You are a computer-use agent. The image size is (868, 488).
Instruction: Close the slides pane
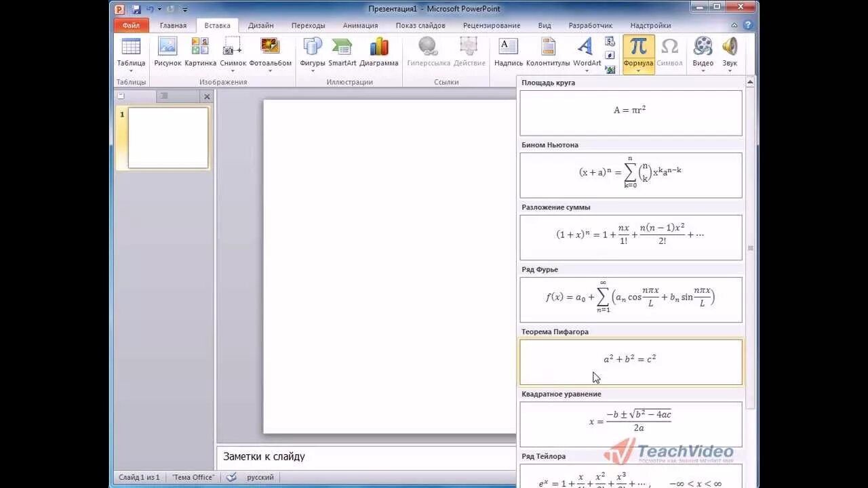(x=207, y=96)
